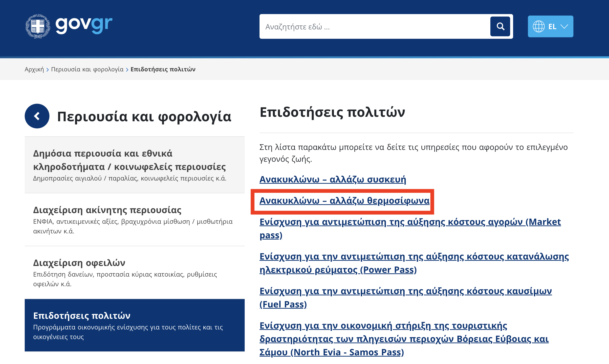Open the Power Pass electricity link

(414, 257)
